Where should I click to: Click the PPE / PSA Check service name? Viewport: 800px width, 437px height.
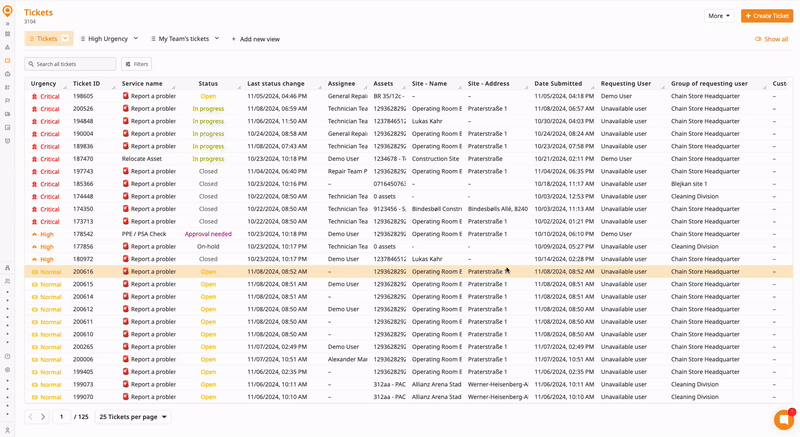coord(144,234)
